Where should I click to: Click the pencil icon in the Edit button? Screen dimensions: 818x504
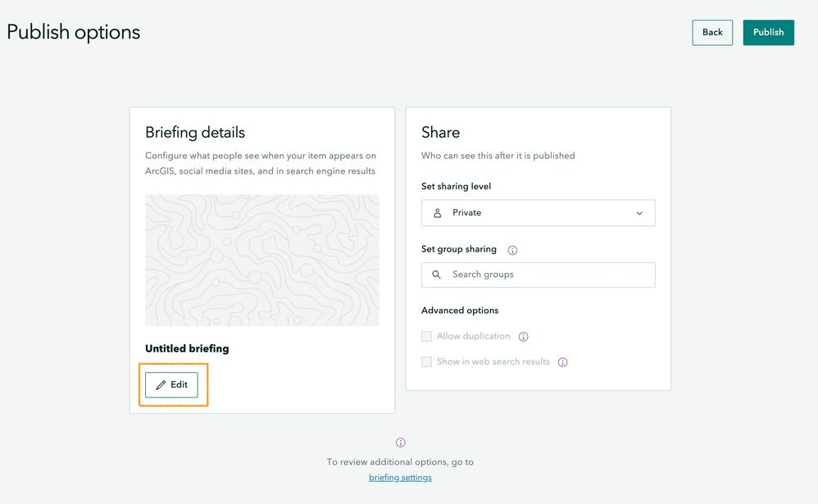(x=161, y=385)
